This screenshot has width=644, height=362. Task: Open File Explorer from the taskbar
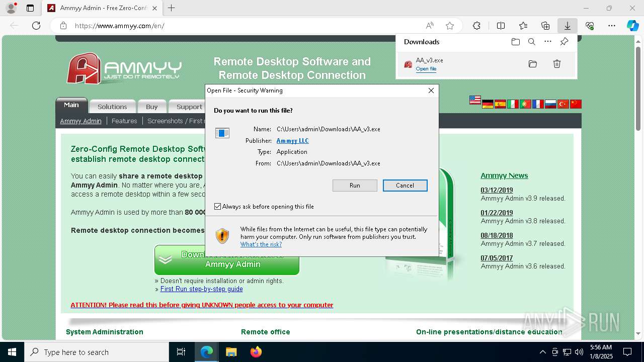(231, 352)
